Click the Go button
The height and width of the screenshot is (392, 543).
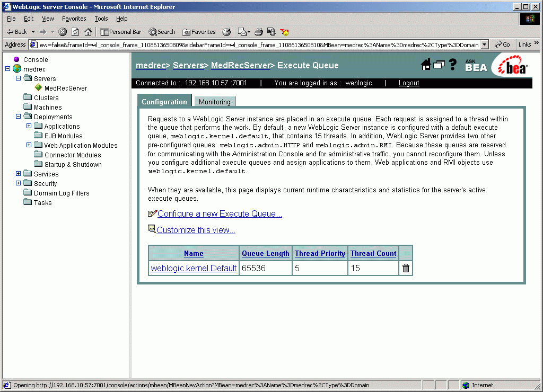[503, 44]
